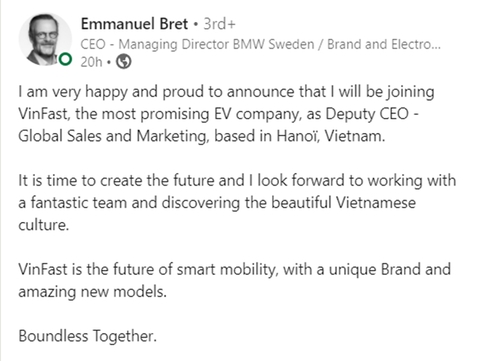Open the Emmanuel Bret name link
This screenshot has height=361, width=480.
[x=134, y=24]
